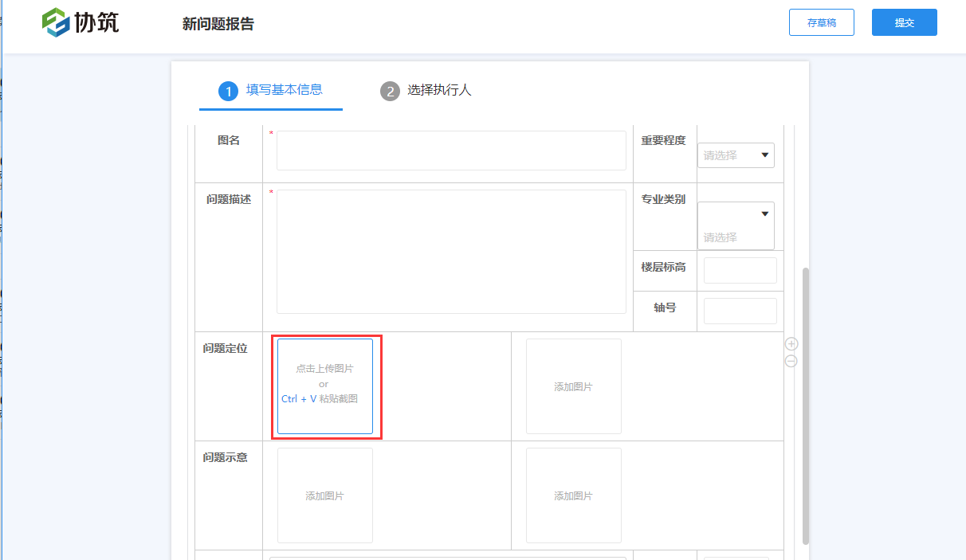
Task: Click the 重要程度 dropdown arrow
Action: click(x=764, y=155)
